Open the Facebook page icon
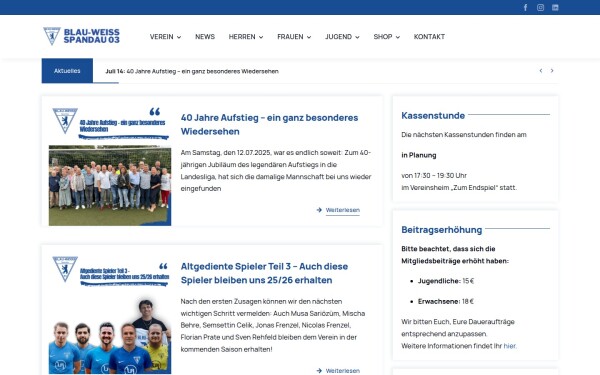 pyautogui.click(x=525, y=8)
